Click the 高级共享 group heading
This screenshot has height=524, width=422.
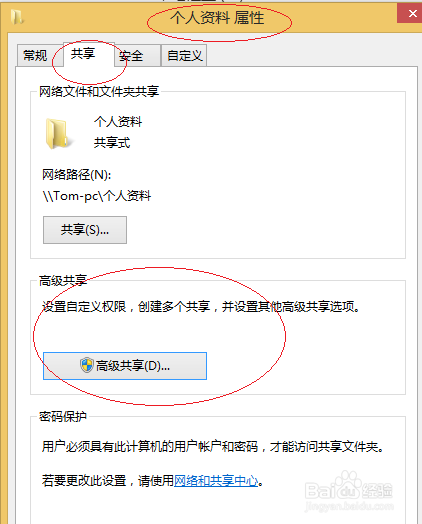[63, 280]
